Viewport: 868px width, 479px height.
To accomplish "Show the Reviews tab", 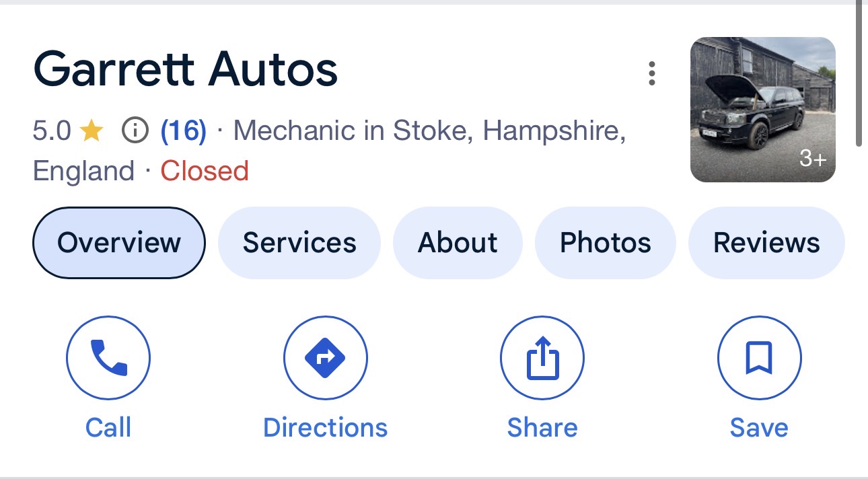I will click(766, 243).
